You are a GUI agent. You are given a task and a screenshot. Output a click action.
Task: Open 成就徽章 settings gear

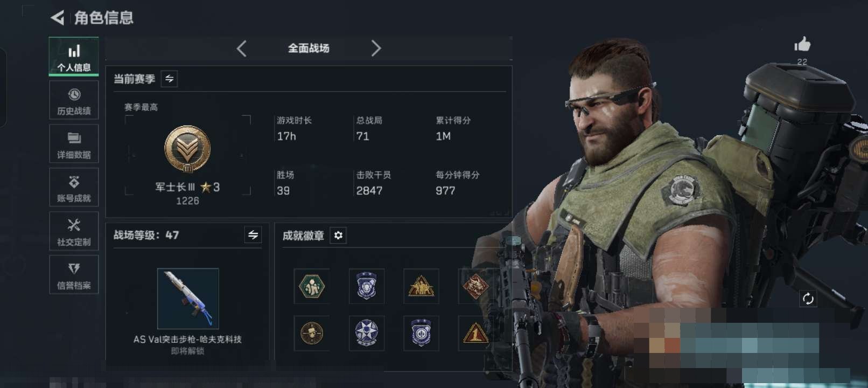click(x=338, y=235)
